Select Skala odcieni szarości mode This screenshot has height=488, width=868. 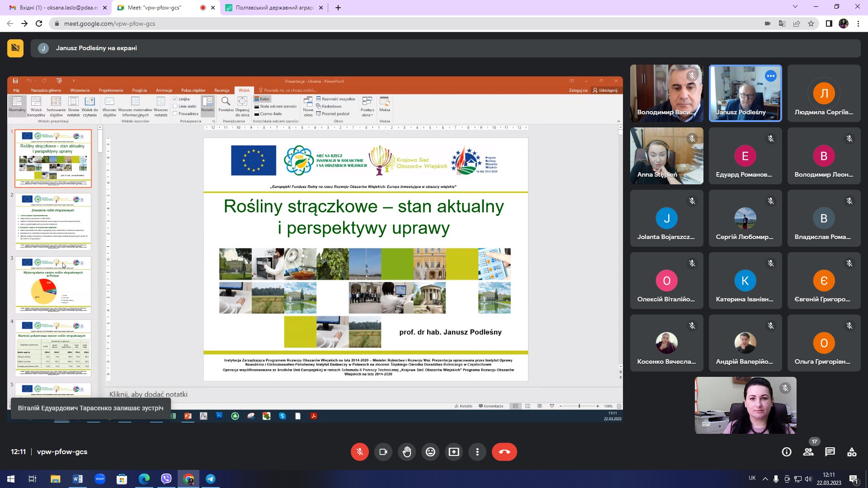(x=275, y=106)
